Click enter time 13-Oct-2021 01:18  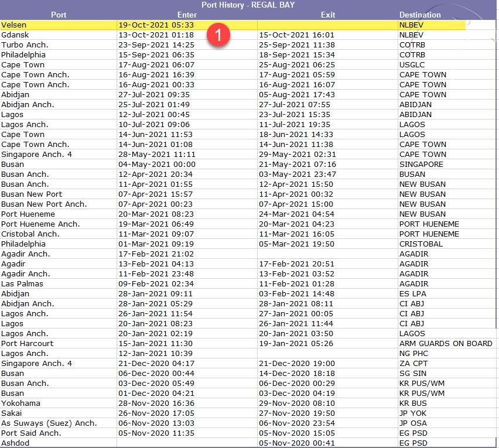(x=156, y=35)
